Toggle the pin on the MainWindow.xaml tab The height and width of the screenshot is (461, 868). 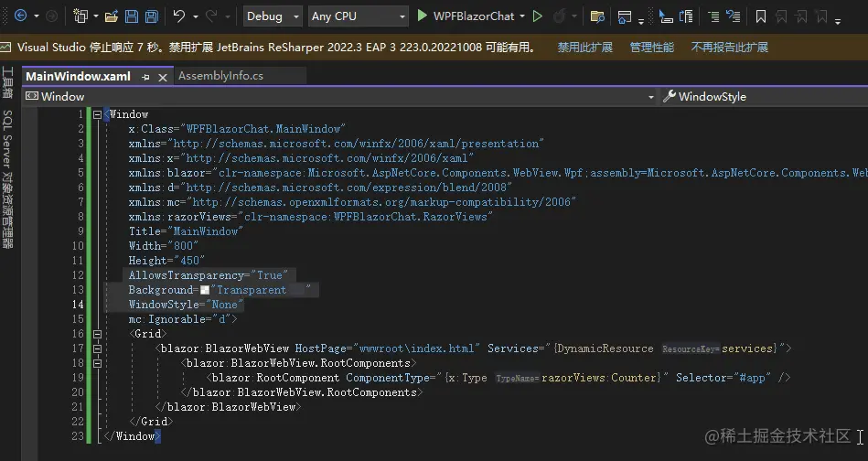(x=145, y=77)
